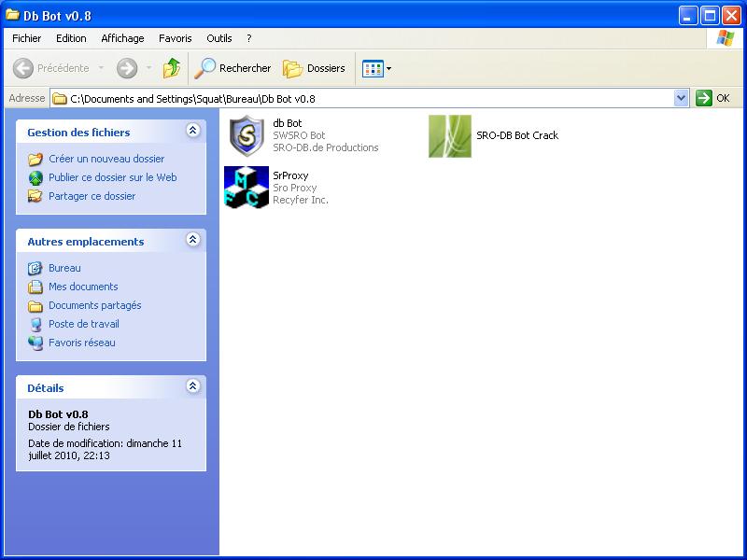Screen dimensions: 747x560
Task: Click the forward navigation arrow
Action: tap(127, 68)
